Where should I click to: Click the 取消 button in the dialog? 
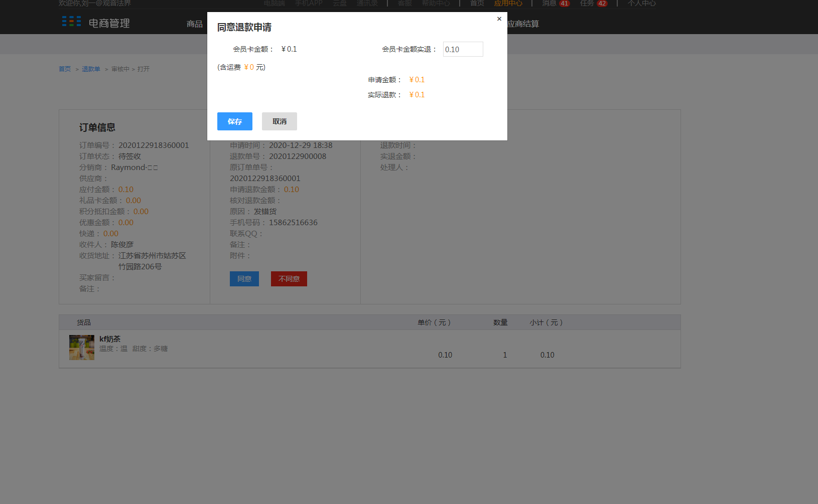tap(280, 121)
